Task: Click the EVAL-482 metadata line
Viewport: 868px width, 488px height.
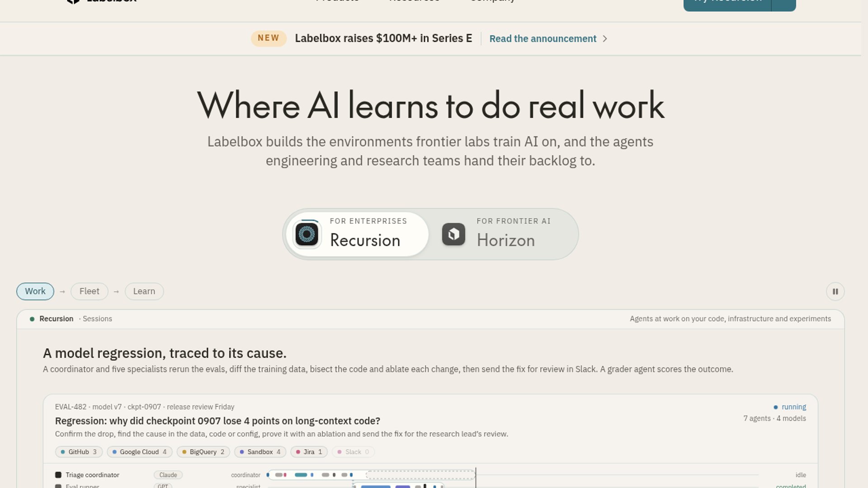Action: [145, 407]
